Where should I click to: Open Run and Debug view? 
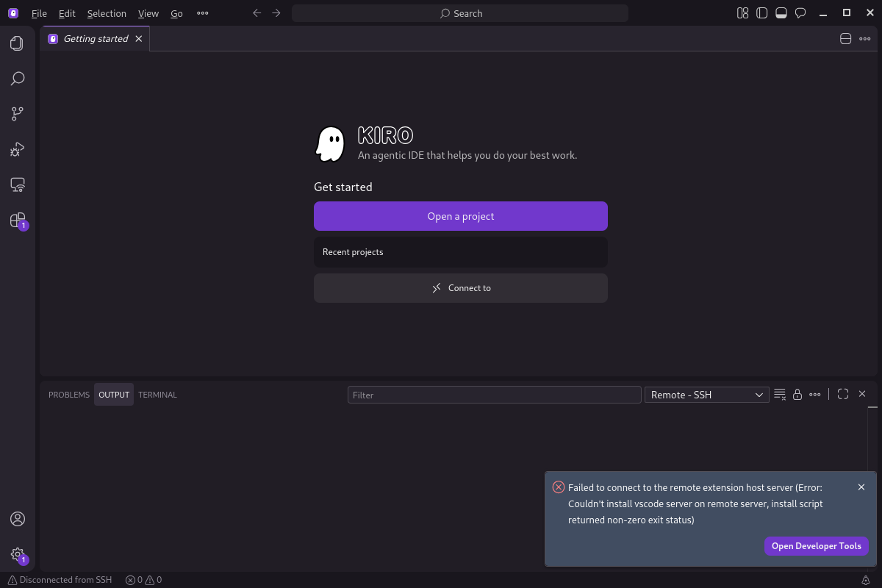click(x=18, y=149)
